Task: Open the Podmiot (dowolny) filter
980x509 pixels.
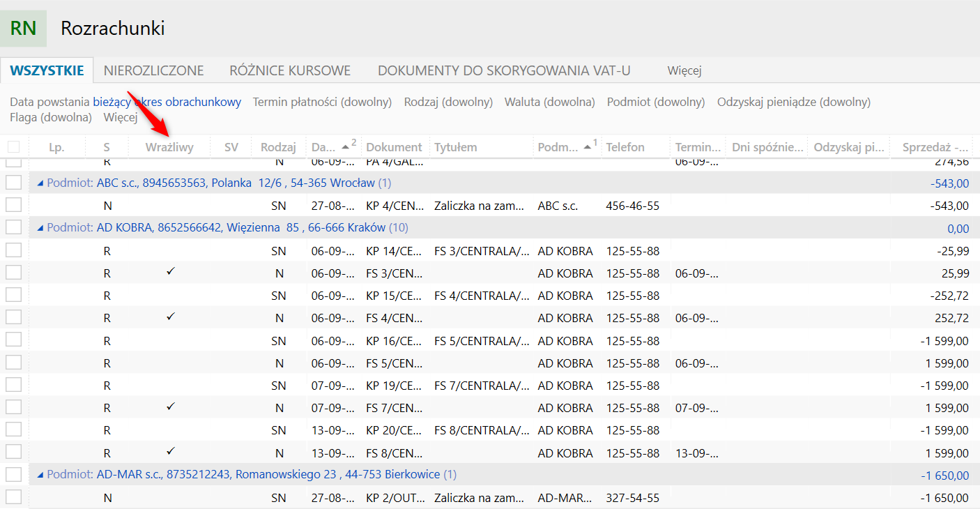Action: point(656,102)
